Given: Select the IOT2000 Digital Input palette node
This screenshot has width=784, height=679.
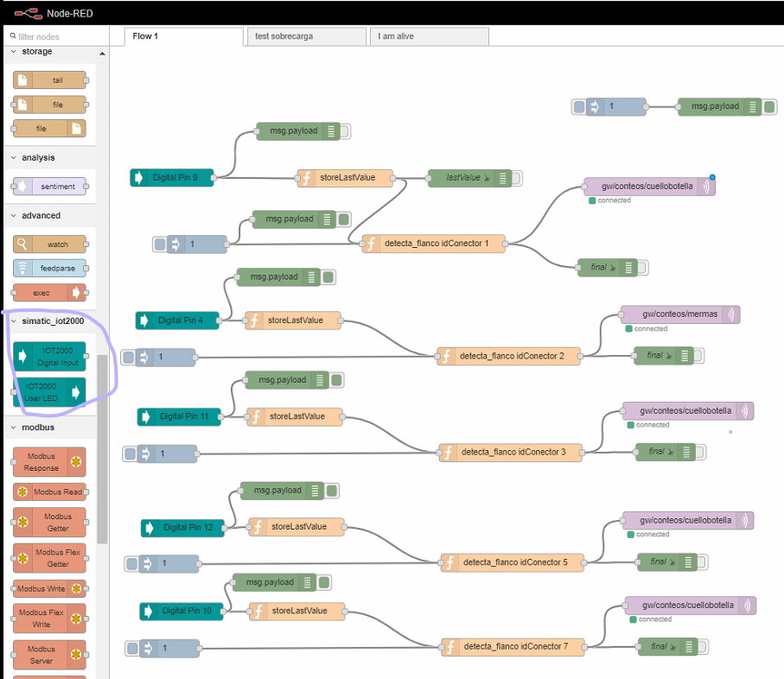Looking at the screenshot, I should coord(50,357).
